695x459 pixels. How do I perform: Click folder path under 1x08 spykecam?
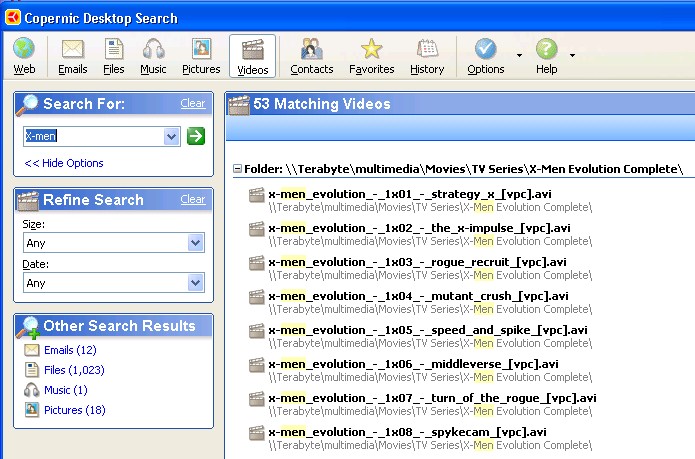(x=430, y=445)
